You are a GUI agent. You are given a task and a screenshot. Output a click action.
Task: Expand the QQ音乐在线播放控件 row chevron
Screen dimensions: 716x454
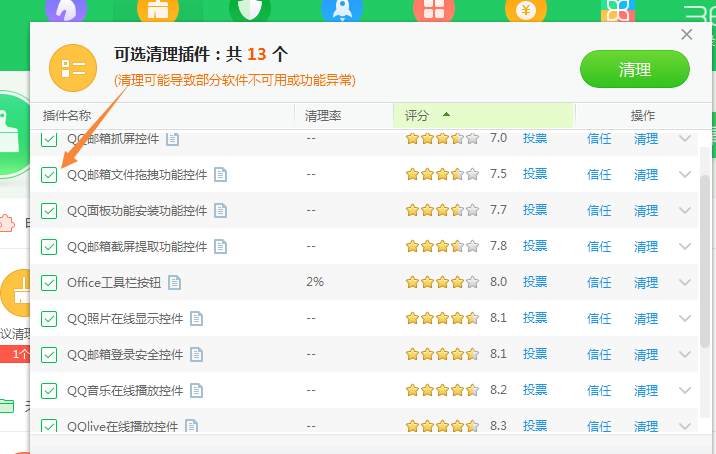[x=684, y=390]
